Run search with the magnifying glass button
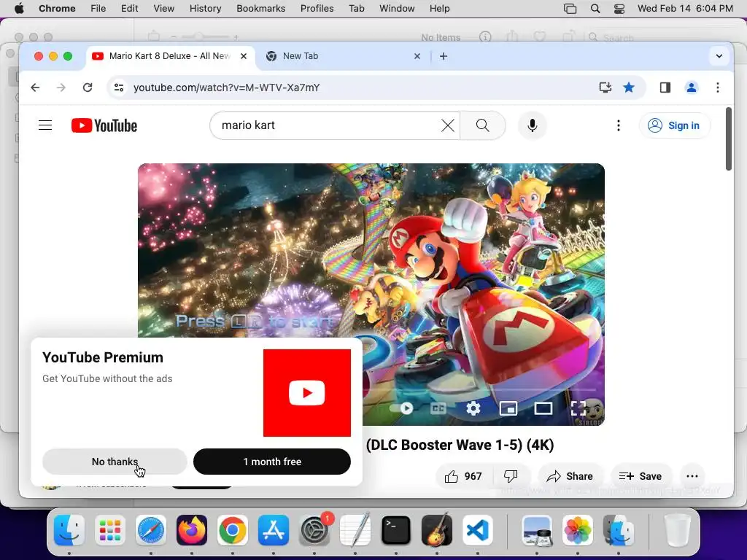The height and width of the screenshot is (560, 747). tap(483, 125)
